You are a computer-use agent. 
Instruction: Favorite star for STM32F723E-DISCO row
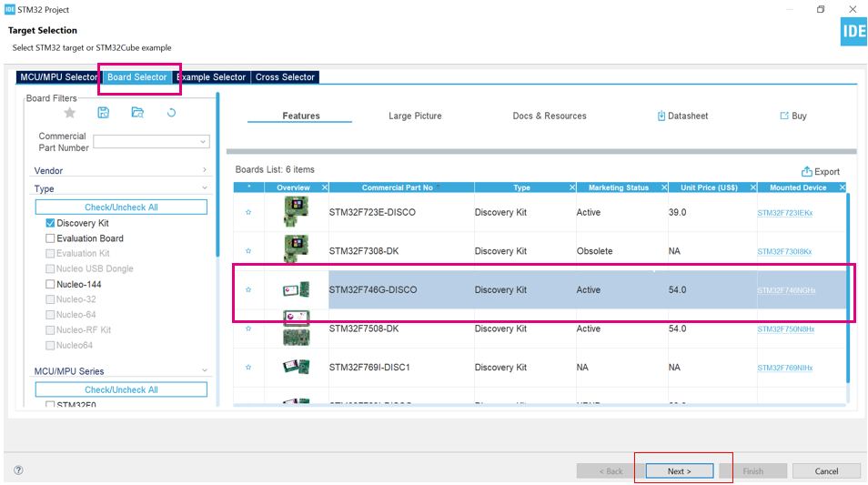point(248,212)
